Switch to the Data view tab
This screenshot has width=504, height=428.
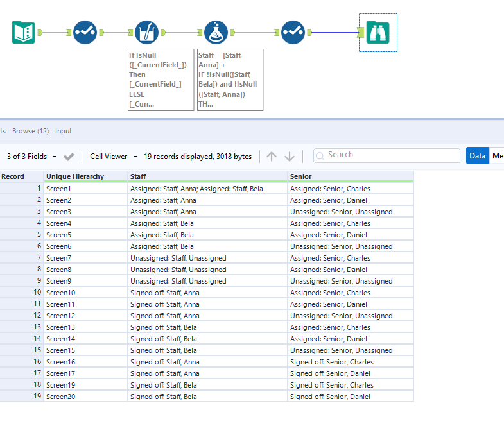click(477, 156)
